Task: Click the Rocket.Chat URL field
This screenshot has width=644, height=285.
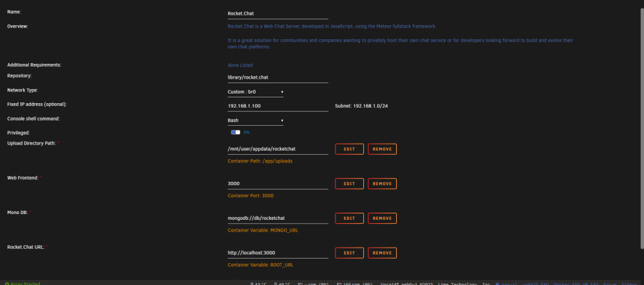Action: pos(278,253)
